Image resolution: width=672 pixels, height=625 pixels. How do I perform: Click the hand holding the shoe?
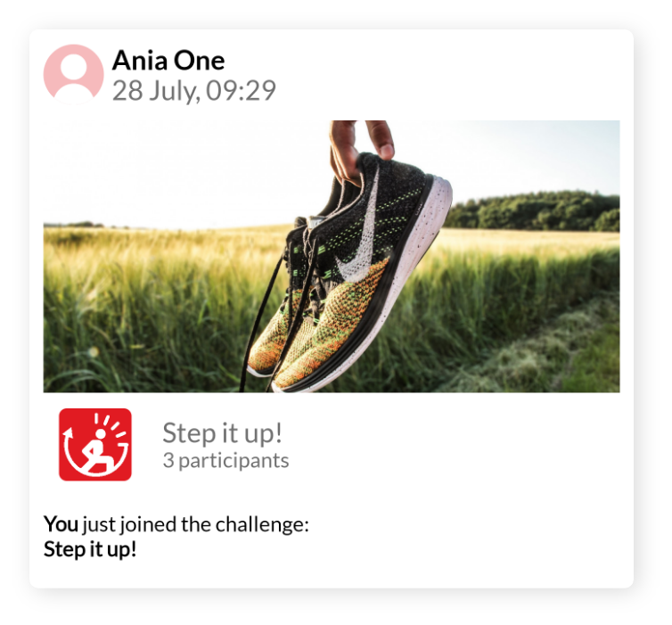pyautogui.click(x=359, y=148)
